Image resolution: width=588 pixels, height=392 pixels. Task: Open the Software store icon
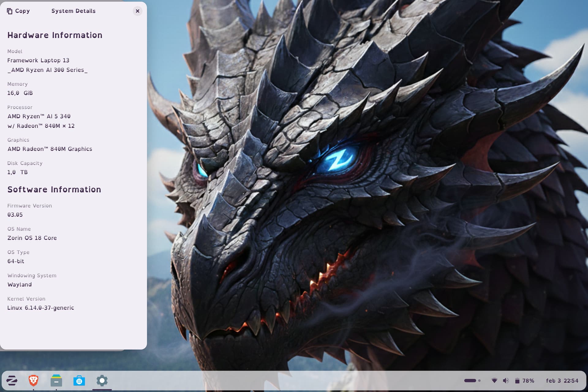pos(79,381)
